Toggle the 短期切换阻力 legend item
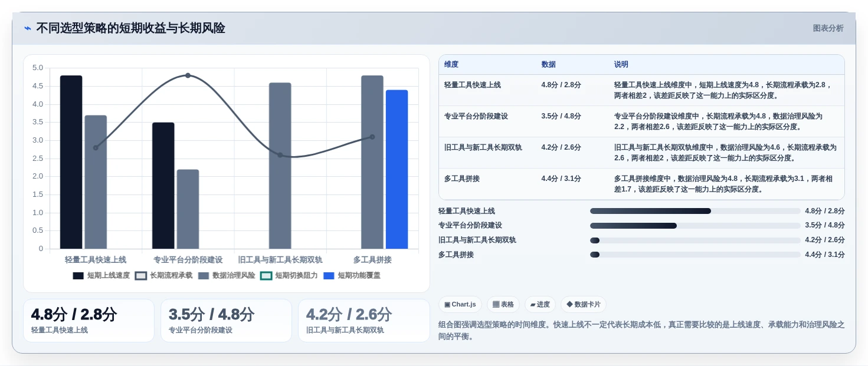Screen dimensions: 868x366 [x=289, y=275]
